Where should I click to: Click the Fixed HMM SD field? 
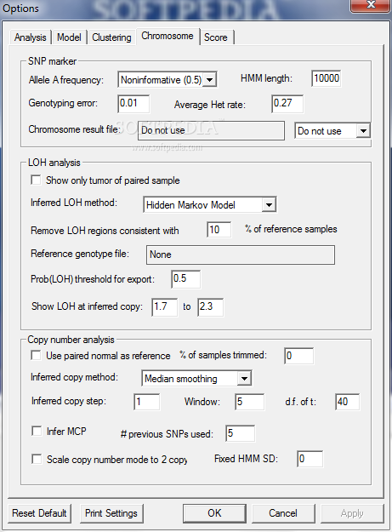(x=310, y=459)
